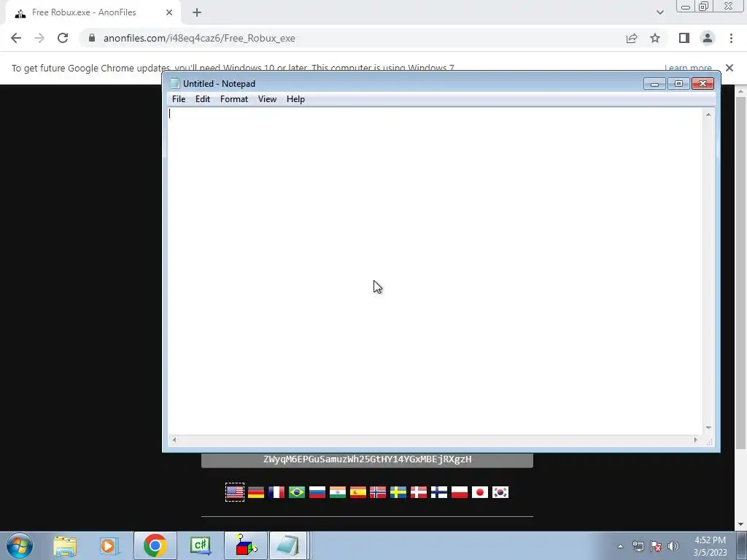This screenshot has height=560, width=747.
Task: Select the Norwegian flag language
Action: [378, 492]
